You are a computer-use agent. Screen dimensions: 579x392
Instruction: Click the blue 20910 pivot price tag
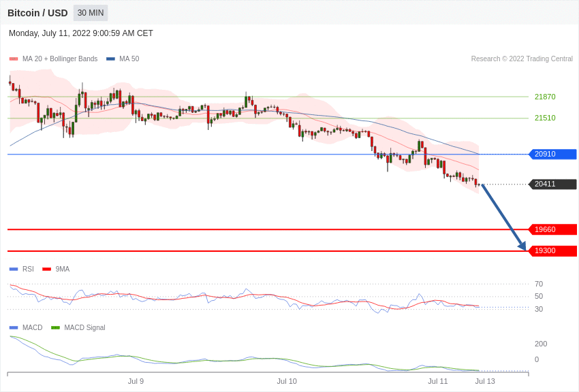[x=553, y=154]
